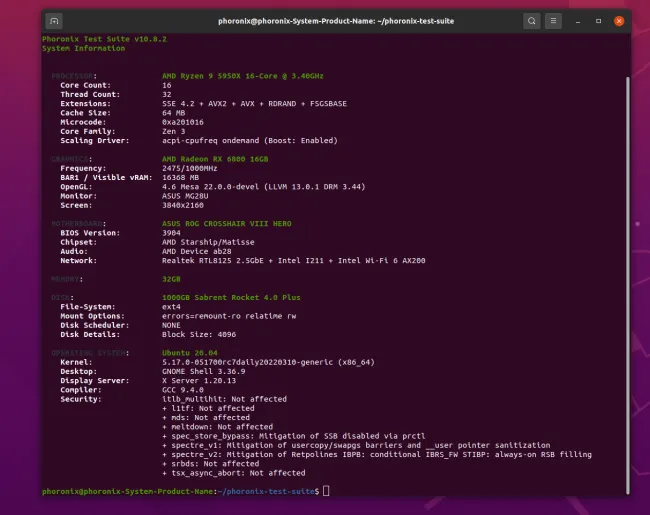
Task: Open the terminal search icon
Action: pos(531,21)
